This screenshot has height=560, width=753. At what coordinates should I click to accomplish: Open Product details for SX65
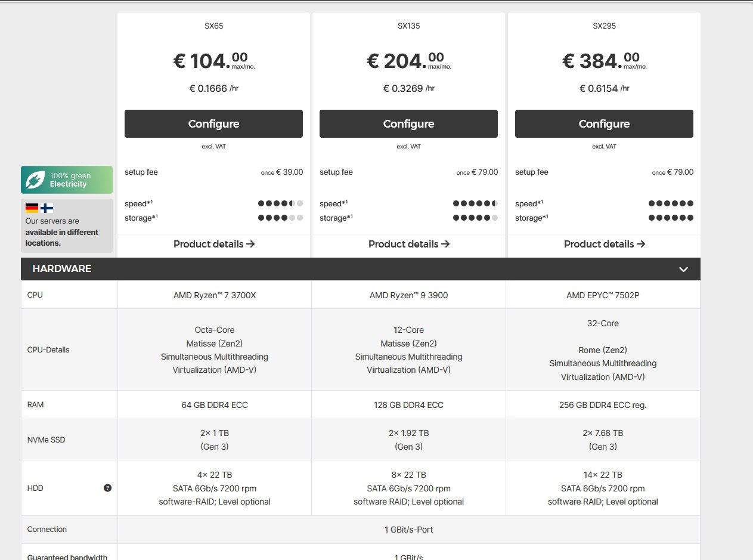(214, 244)
